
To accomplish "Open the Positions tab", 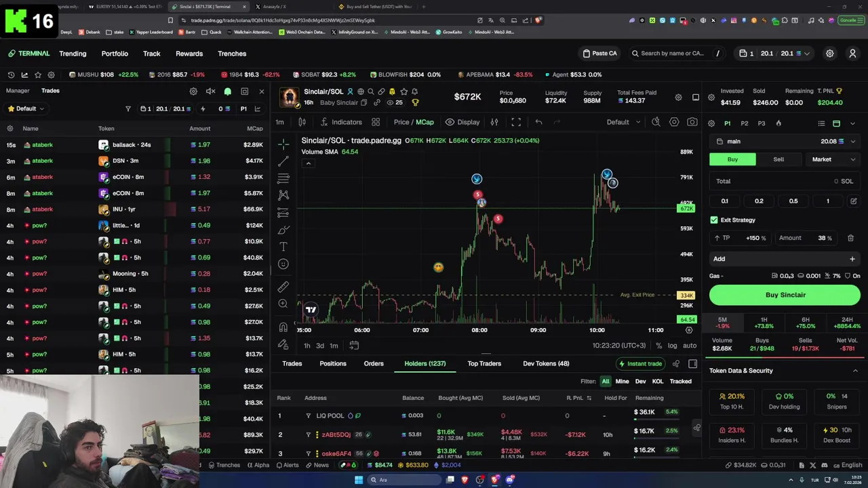I will click(x=333, y=364).
